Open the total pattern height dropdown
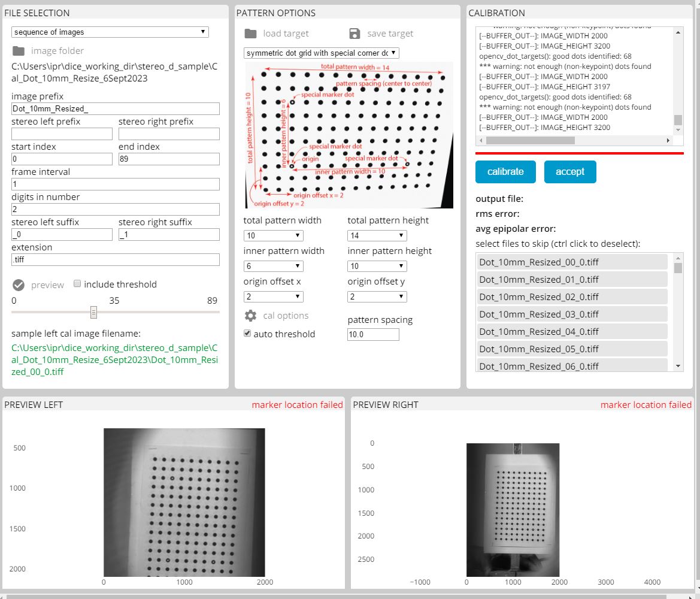This screenshot has width=700, height=599. tap(377, 235)
